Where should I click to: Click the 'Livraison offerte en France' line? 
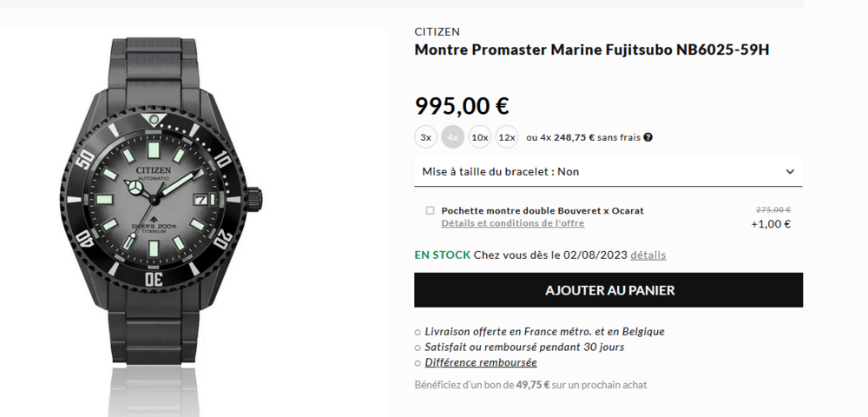544,331
